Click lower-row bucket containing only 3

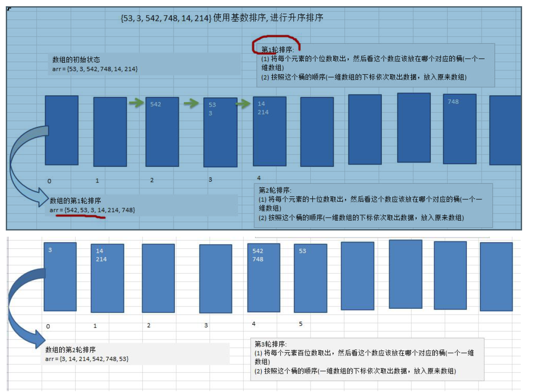pos(60,277)
